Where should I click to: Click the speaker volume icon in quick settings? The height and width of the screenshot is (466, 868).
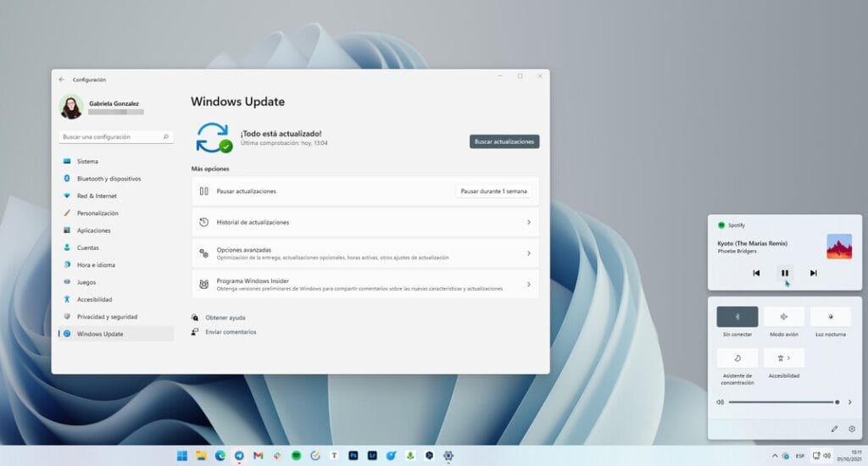(720, 402)
